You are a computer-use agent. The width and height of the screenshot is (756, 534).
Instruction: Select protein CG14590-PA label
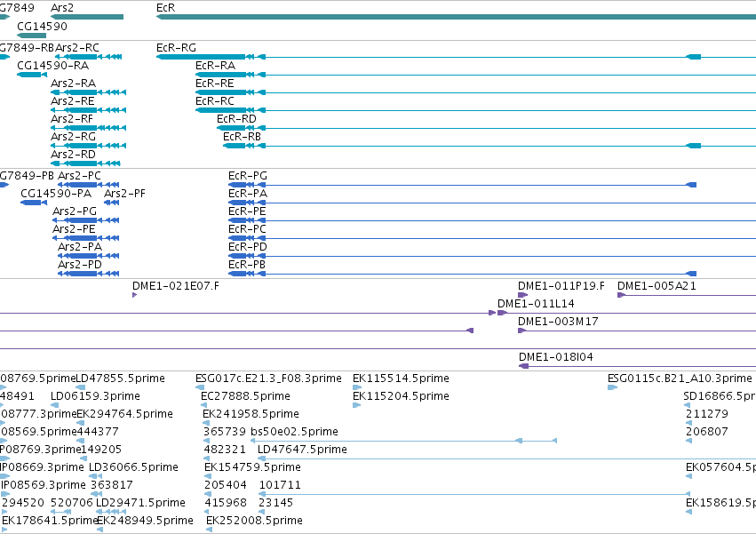click(x=56, y=194)
